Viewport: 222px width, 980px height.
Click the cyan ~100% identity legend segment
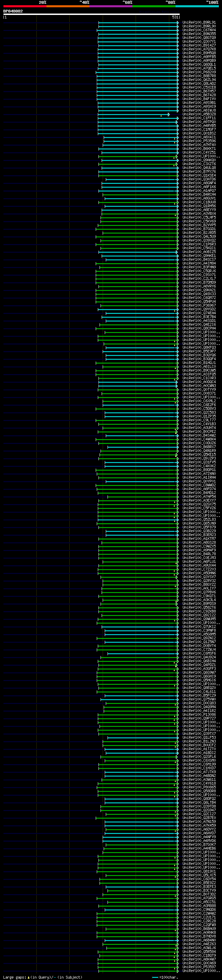(197, 6)
